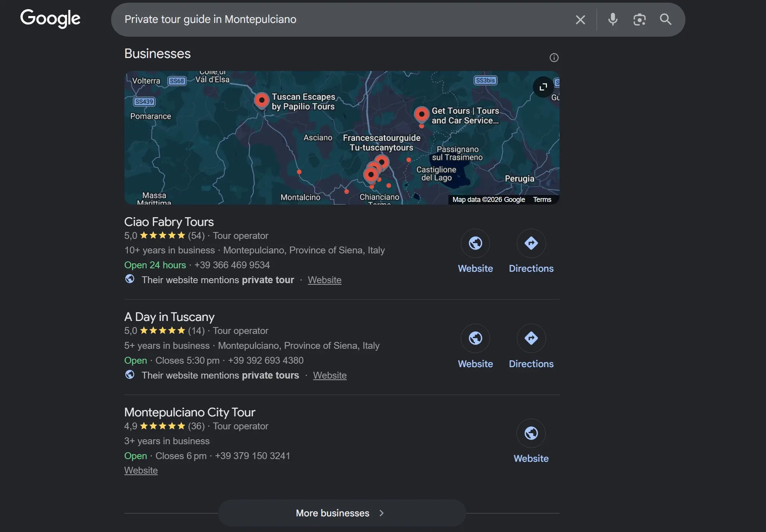The image size is (766, 532).
Task: Select Tuscan Escapes by Papilio Tours map pin
Action: point(262,101)
